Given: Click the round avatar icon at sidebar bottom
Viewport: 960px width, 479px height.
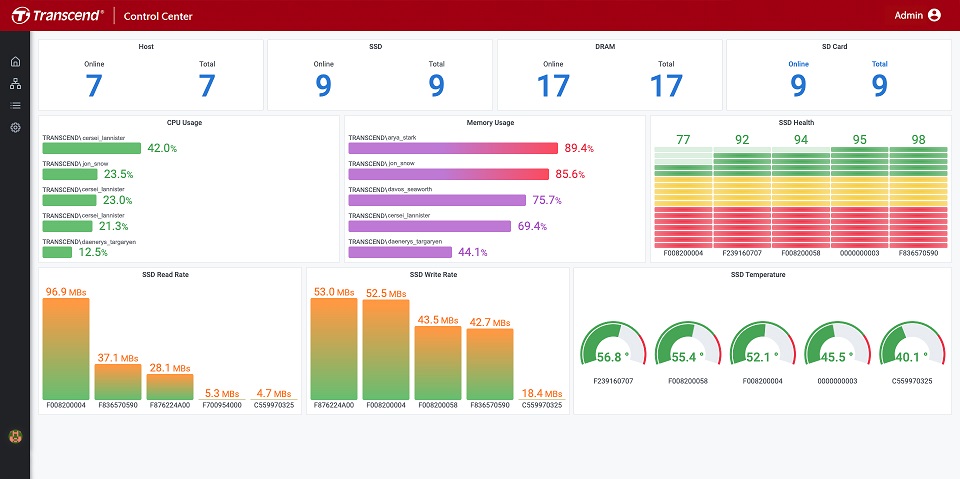Looking at the screenshot, I should 15,435.
